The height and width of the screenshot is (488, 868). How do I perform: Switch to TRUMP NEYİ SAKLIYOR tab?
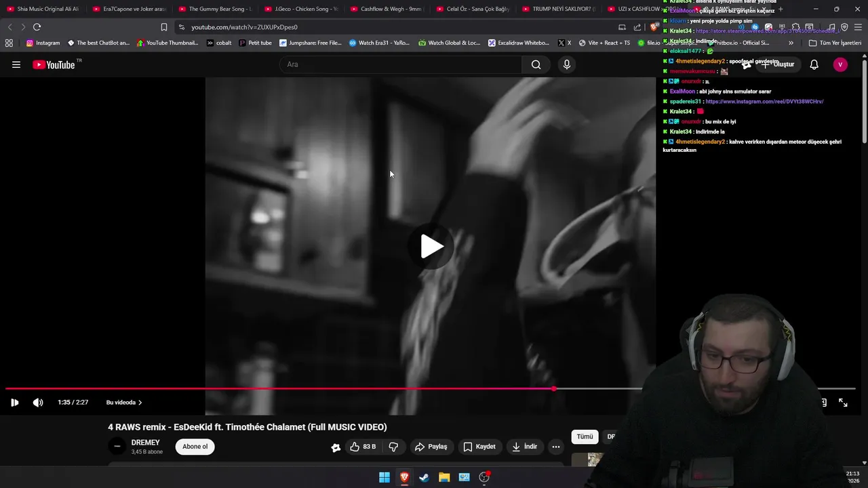click(559, 9)
